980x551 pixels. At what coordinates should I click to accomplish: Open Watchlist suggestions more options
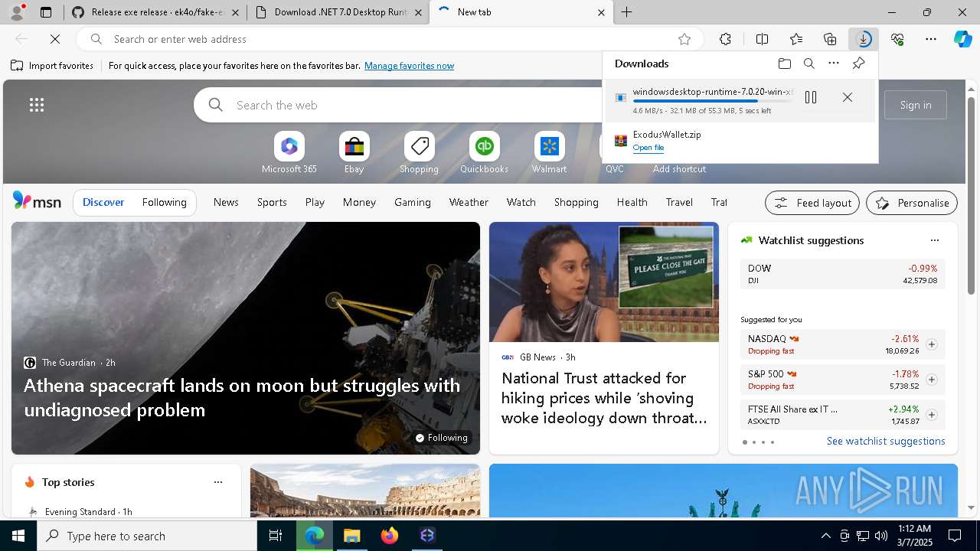[934, 240]
